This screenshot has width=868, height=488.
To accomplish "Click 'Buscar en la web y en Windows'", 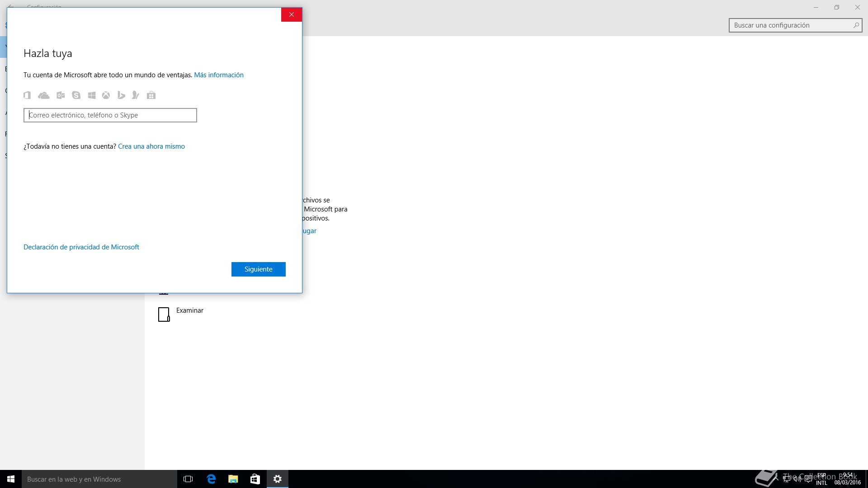I will tap(99, 479).
